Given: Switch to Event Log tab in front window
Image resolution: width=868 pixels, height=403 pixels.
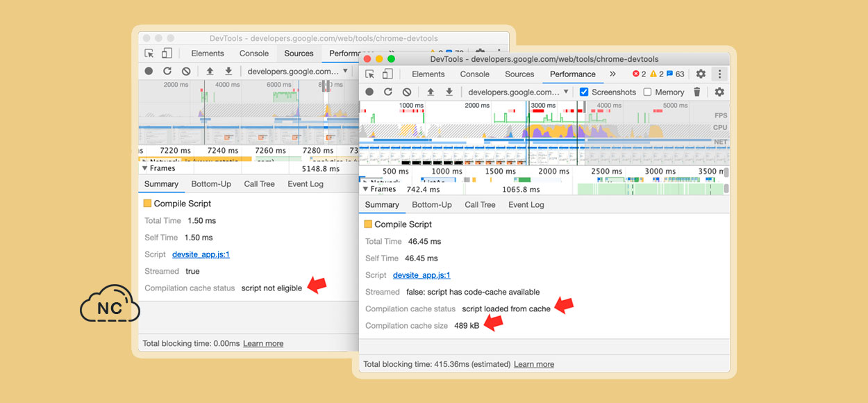Looking at the screenshot, I should coord(527,205).
